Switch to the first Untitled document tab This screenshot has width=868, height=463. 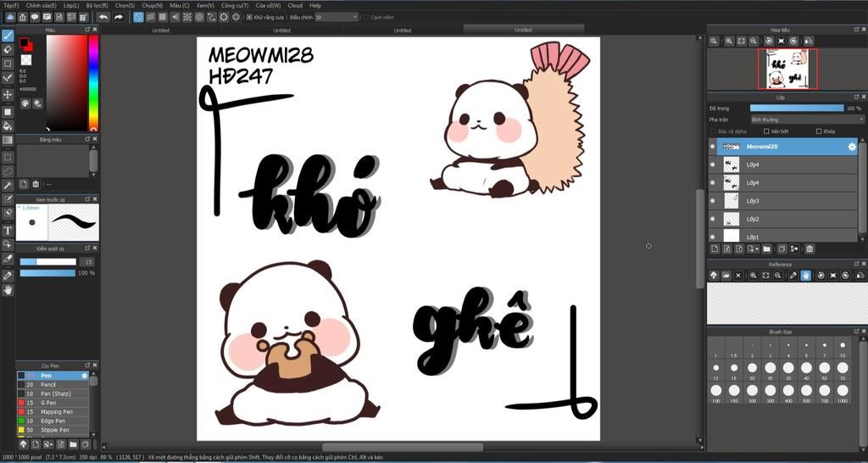160,31
